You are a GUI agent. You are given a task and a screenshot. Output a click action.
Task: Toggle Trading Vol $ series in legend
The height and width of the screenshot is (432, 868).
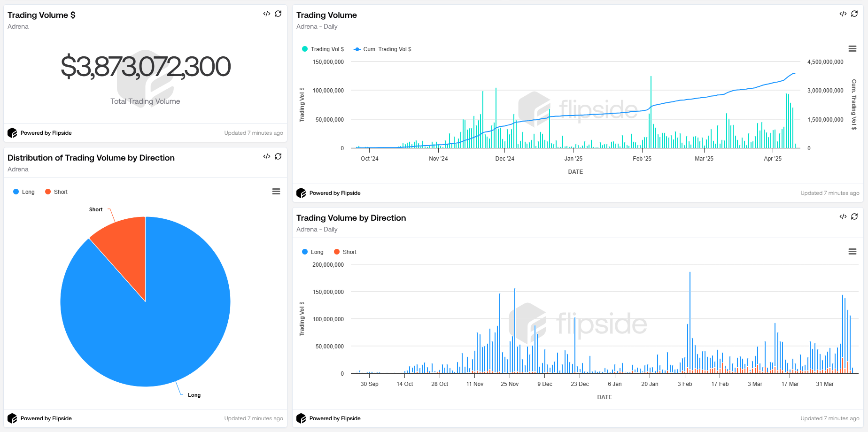tap(323, 49)
